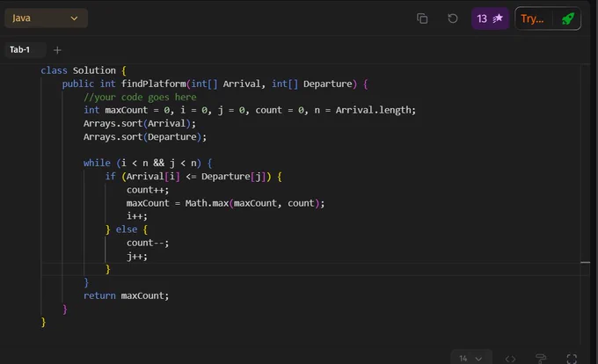Place cursor in the 'return maxCount;' line
The image size is (598, 364).
click(x=126, y=295)
